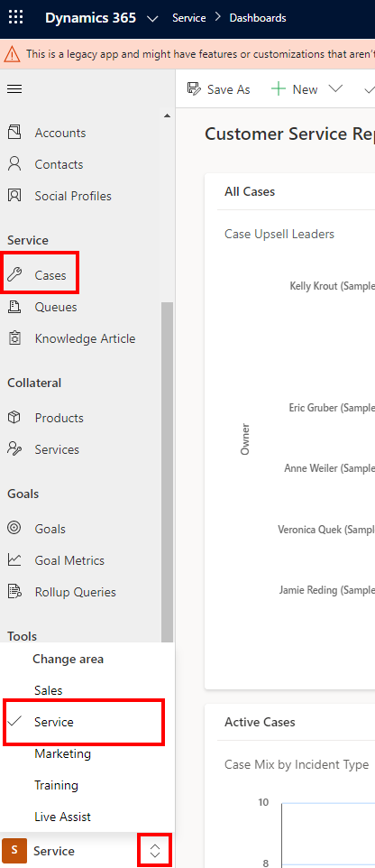This screenshot has height=868, width=375.
Task: Click the legacy app warning icon
Action: point(12,54)
